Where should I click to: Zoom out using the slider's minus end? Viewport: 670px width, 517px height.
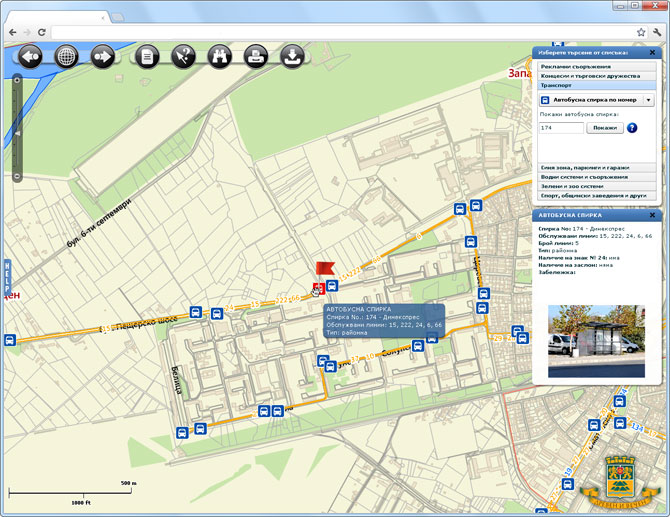coord(17,176)
